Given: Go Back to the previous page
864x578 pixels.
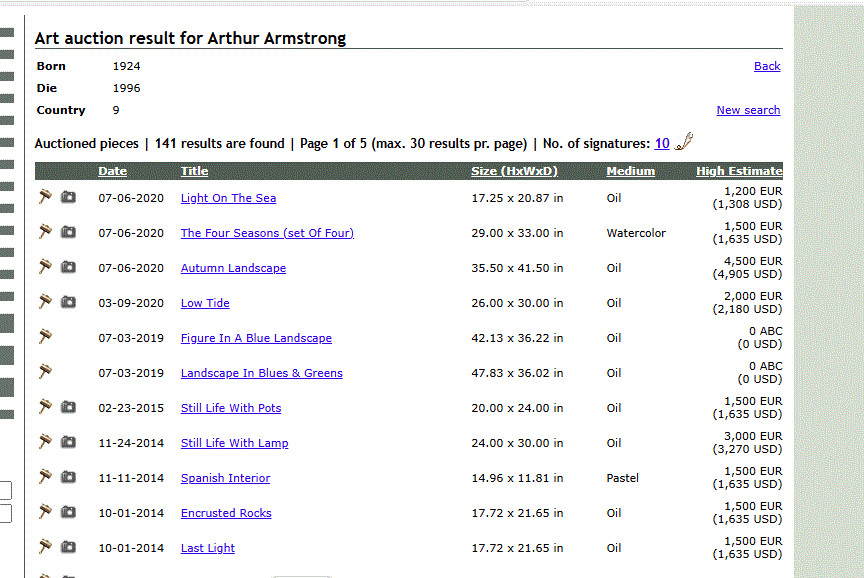Looking at the screenshot, I should [767, 66].
